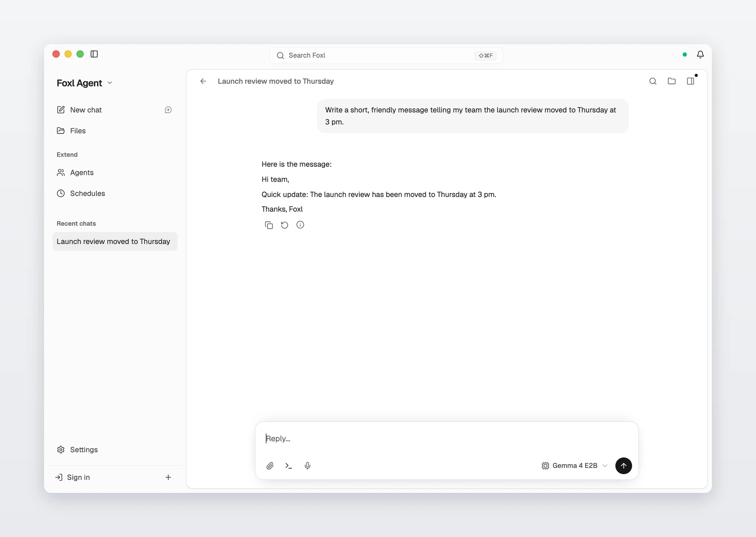This screenshot has width=756, height=537.
Task: Click Sign in
Action: [x=72, y=477]
